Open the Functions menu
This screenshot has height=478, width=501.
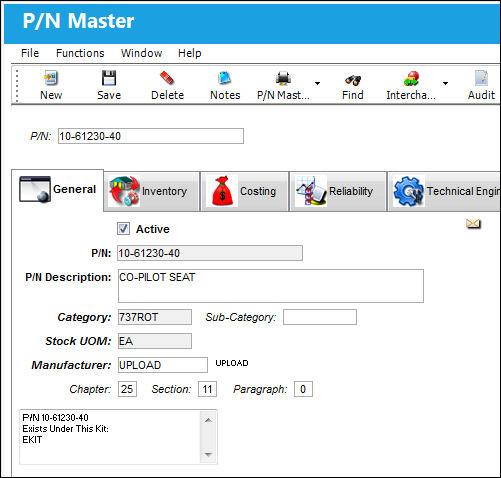point(80,53)
